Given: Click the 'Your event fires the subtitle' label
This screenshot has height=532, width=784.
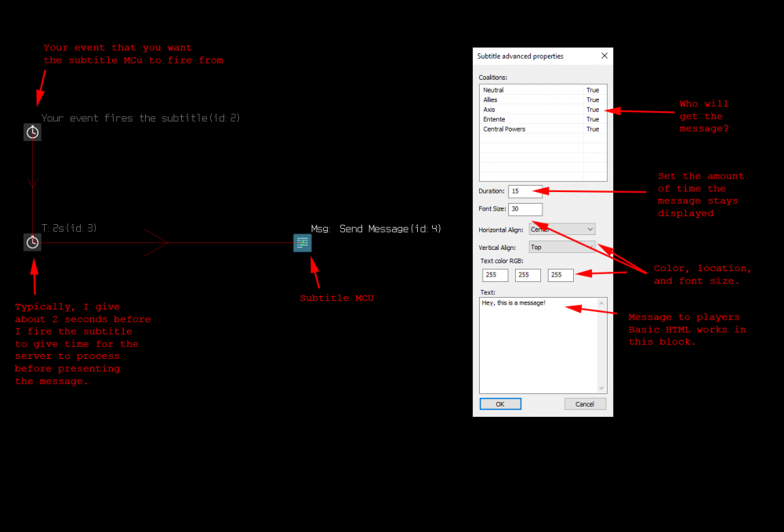Looking at the screenshot, I should pos(140,118).
